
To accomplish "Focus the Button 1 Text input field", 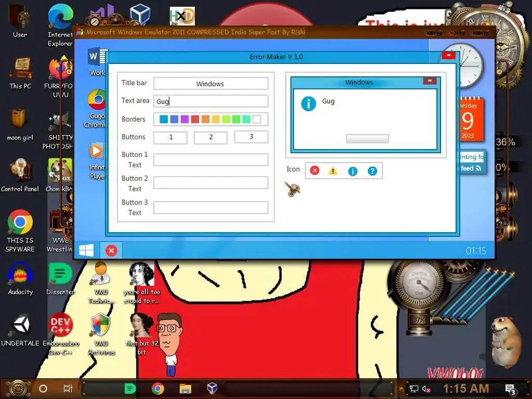I will click(x=211, y=159).
